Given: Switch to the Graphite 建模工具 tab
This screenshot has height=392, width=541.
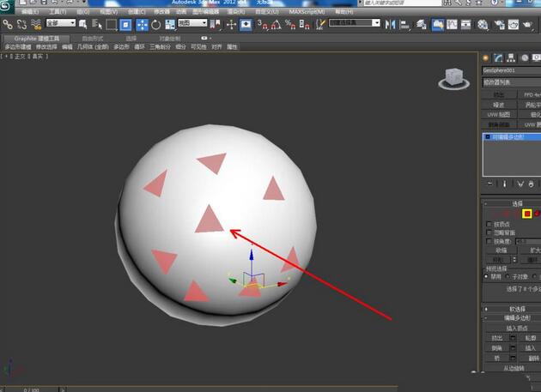Looking at the screenshot, I should click(x=36, y=39).
